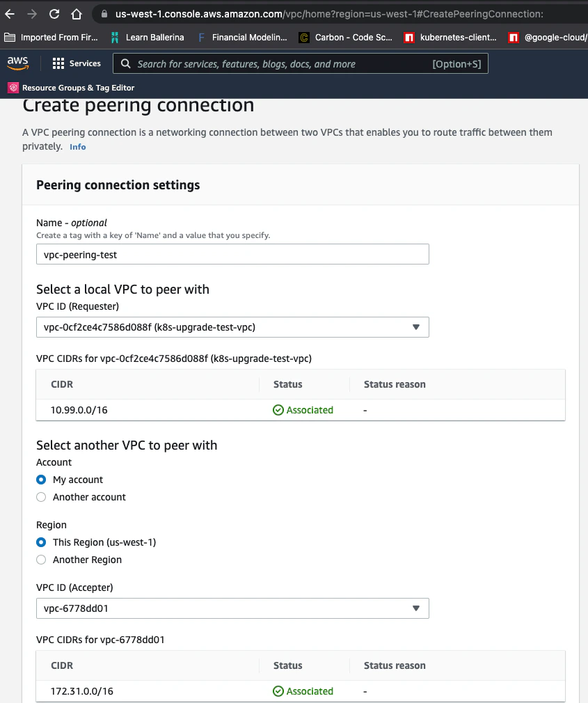Image resolution: width=588 pixels, height=703 pixels.
Task: Click the Info link
Action: pos(78,147)
